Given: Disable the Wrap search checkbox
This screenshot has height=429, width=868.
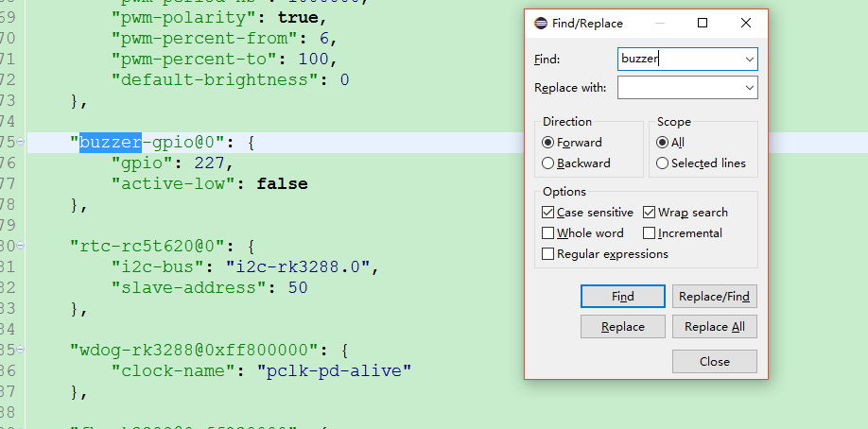Looking at the screenshot, I should coord(650,213).
